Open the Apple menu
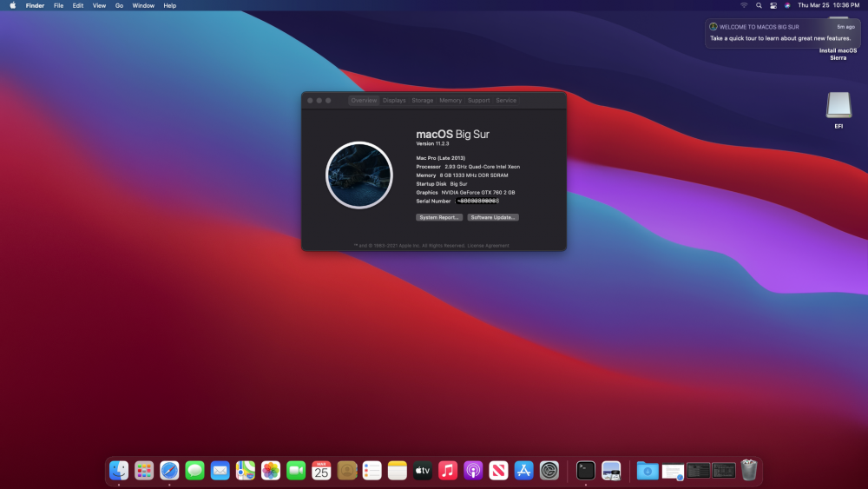Image resolution: width=868 pixels, height=489 pixels. (x=13, y=5)
